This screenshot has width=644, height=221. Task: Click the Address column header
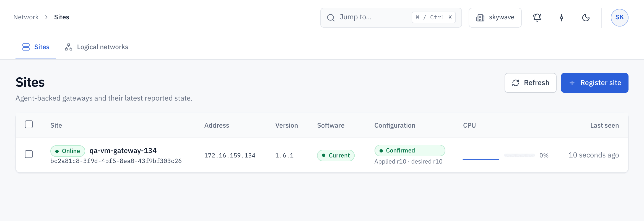(217, 125)
